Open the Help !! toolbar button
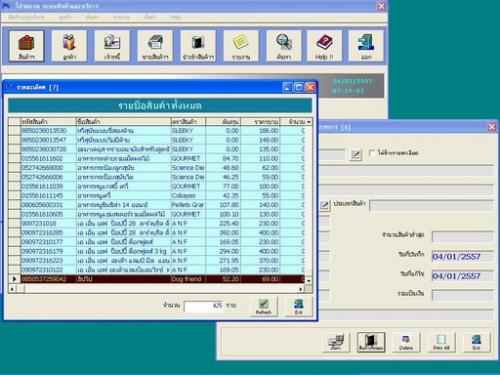 pyautogui.click(x=324, y=46)
